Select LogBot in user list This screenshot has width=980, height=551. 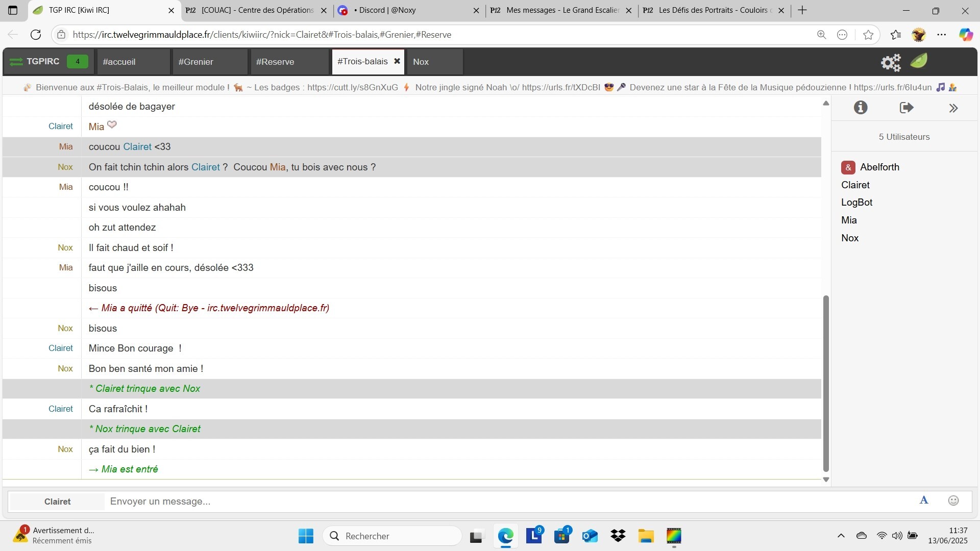(x=856, y=202)
